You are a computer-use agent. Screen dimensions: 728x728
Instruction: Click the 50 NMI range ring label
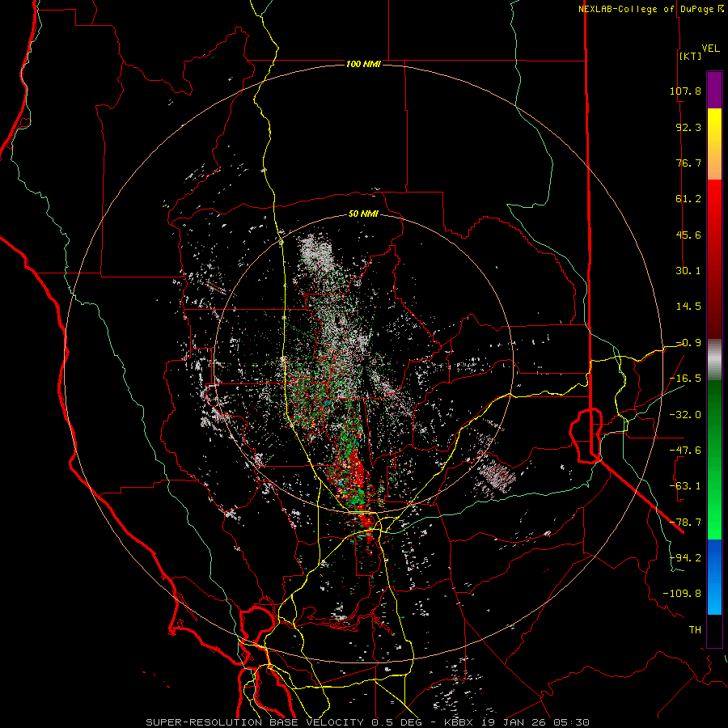tap(363, 214)
